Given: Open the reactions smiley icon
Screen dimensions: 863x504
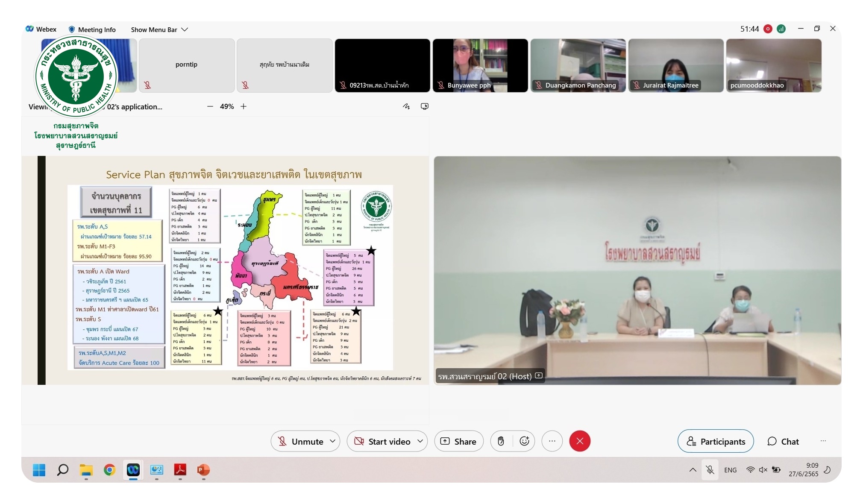Looking at the screenshot, I should [524, 441].
